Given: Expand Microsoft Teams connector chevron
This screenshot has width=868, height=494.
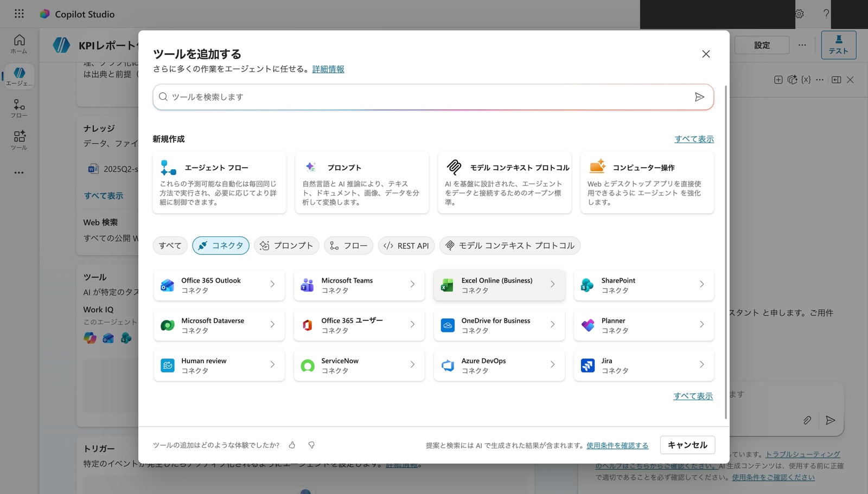Looking at the screenshot, I should pos(412,284).
